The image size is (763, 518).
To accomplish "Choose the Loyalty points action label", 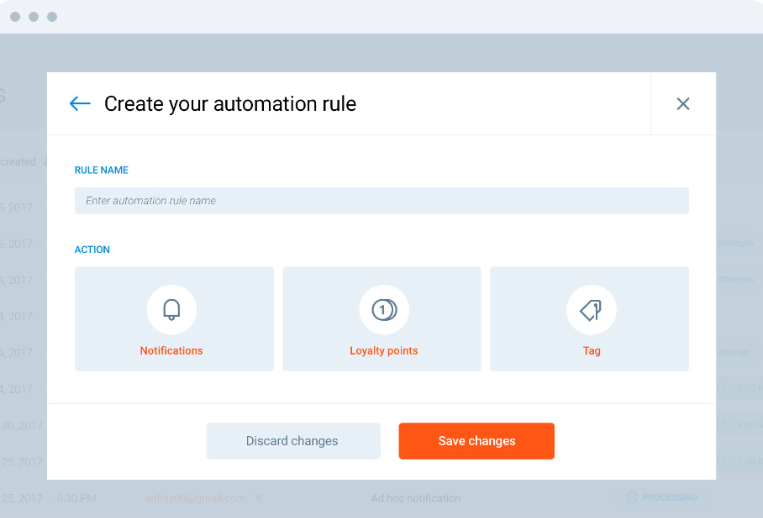I will coord(383,351).
